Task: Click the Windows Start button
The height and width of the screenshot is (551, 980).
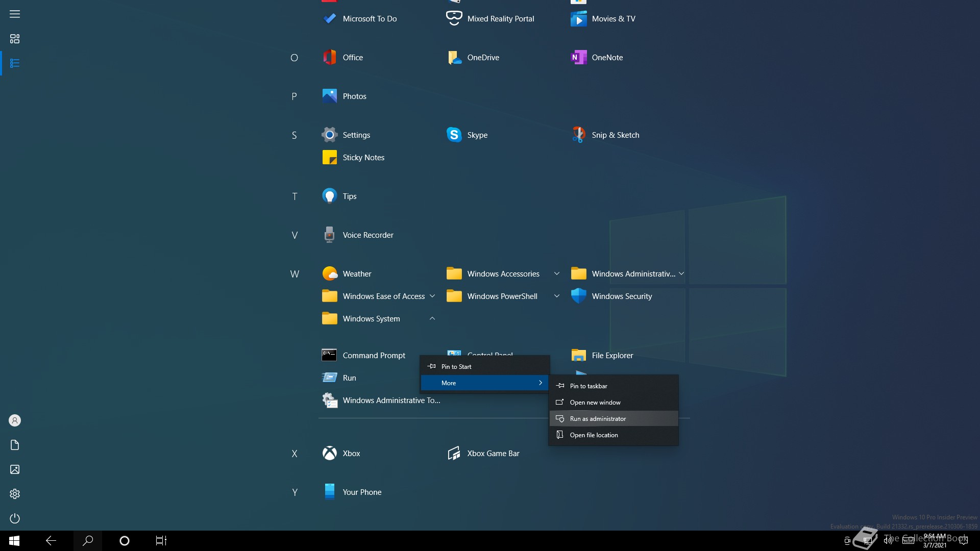Action: click(14, 541)
